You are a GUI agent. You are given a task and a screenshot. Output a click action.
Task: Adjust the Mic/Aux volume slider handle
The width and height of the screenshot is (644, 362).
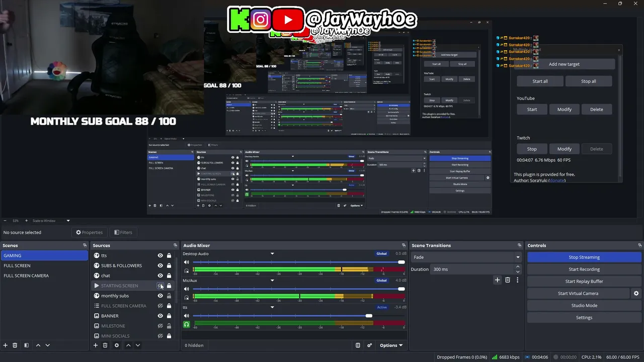[x=401, y=289]
